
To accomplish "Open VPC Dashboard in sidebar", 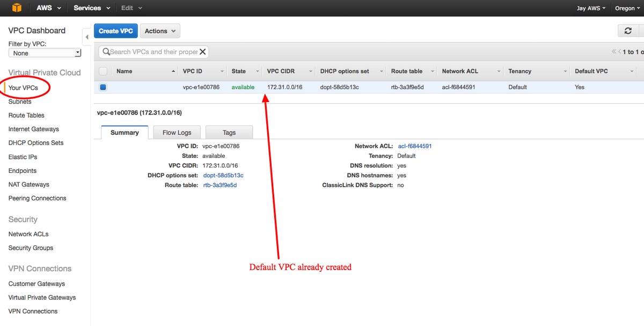I will (37, 31).
